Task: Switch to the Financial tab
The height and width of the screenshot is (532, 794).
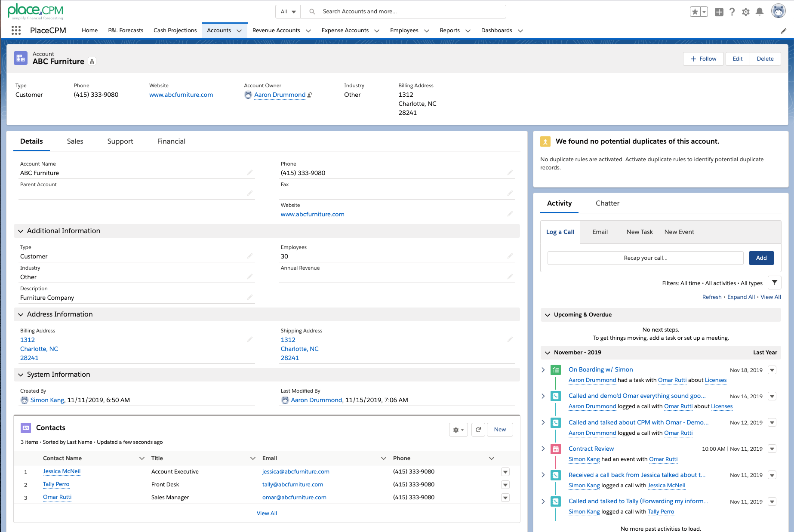Action: click(x=171, y=141)
